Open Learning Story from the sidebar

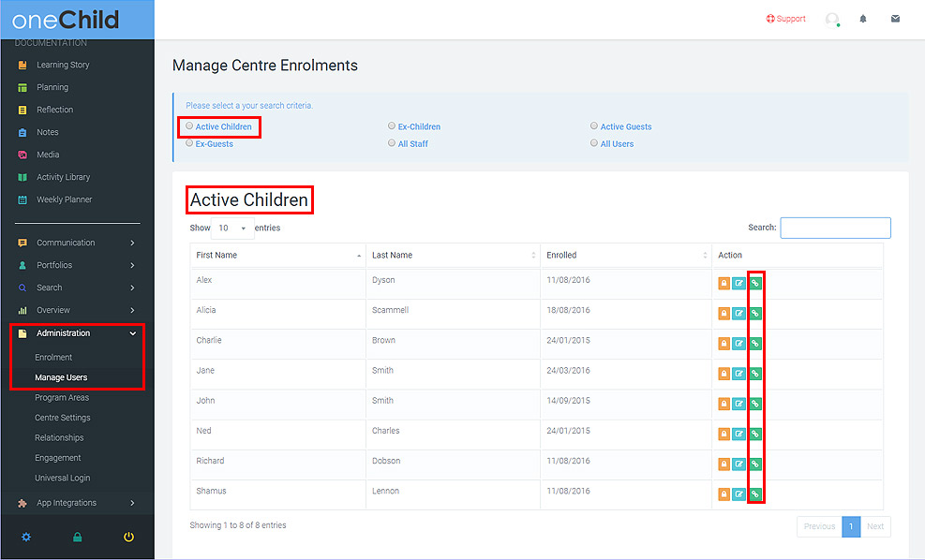click(x=63, y=65)
